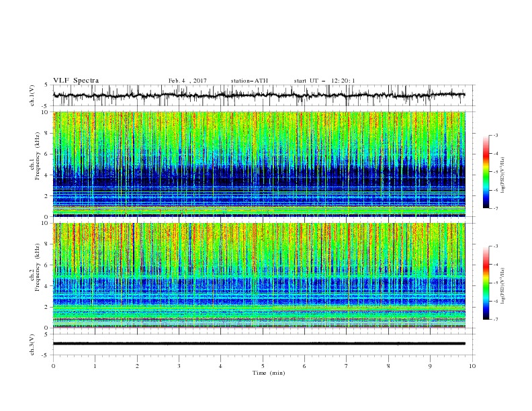Image resolution: width=532 pixels, height=411 pixels.
Task: Click the ch.1 voltage waveform trace panel
Action: (x=263, y=95)
